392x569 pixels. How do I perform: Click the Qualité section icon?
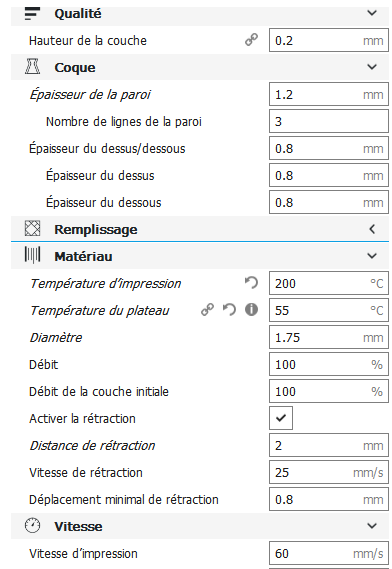coord(32,13)
